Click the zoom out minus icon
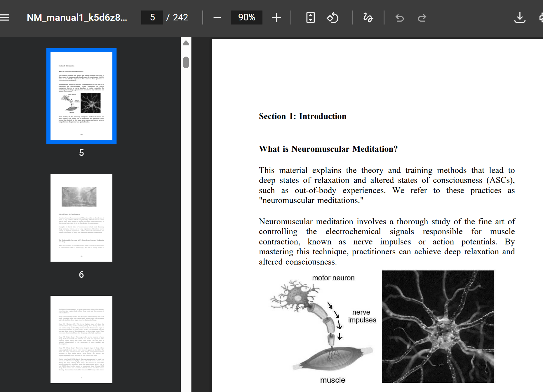The height and width of the screenshot is (392, 543). (x=217, y=17)
